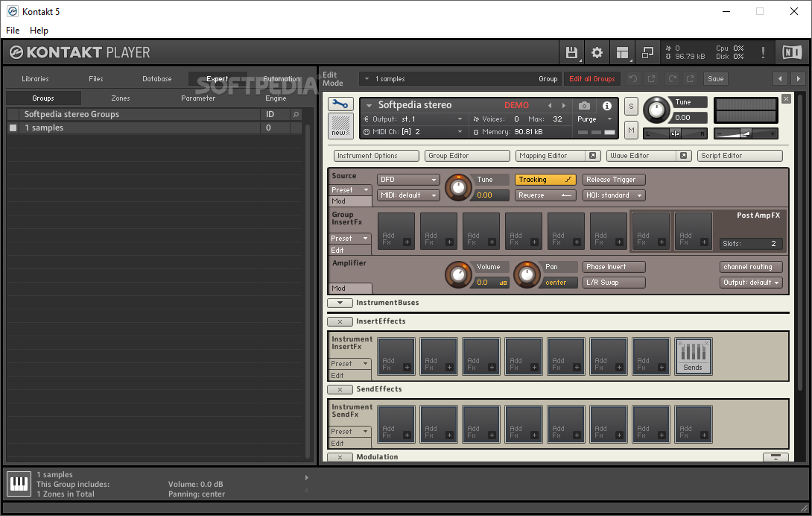The height and width of the screenshot is (516, 812).
Task: Toggle the instrument Solo S button
Action: point(631,107)
